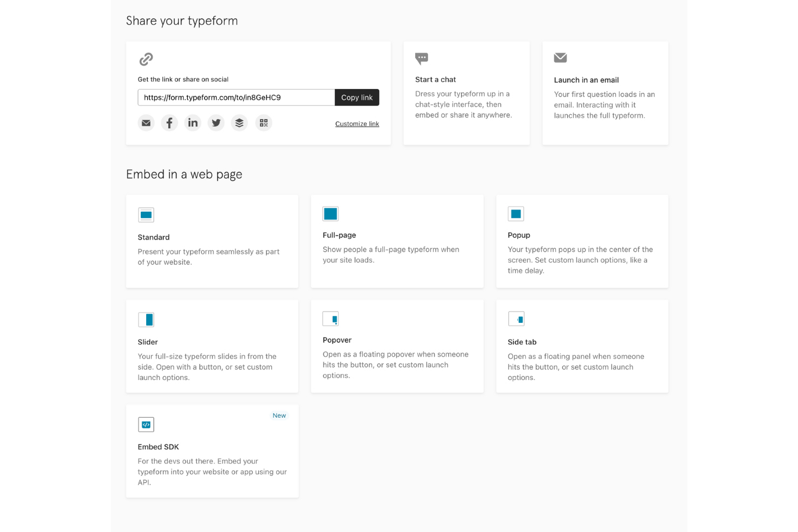Select the Popup embed icon
798x532 pixels.
[515, 213]
